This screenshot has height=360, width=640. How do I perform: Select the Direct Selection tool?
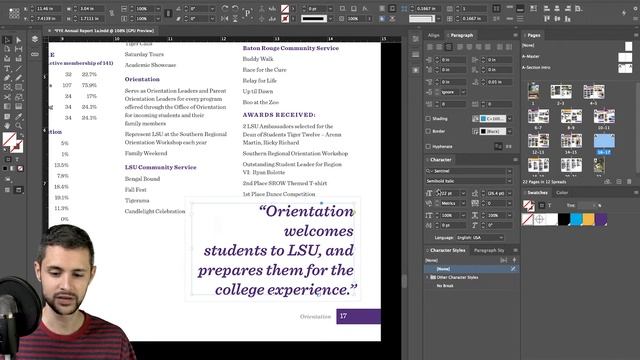(18, 40)
